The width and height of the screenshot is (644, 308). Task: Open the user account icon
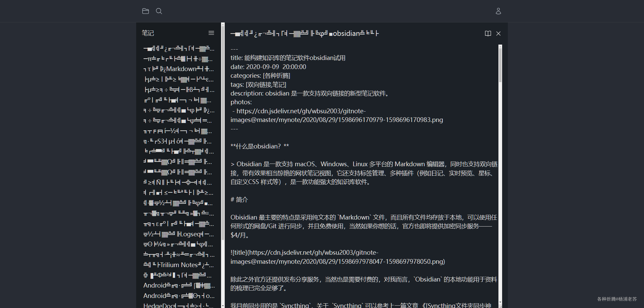click(x=498, y=11)
